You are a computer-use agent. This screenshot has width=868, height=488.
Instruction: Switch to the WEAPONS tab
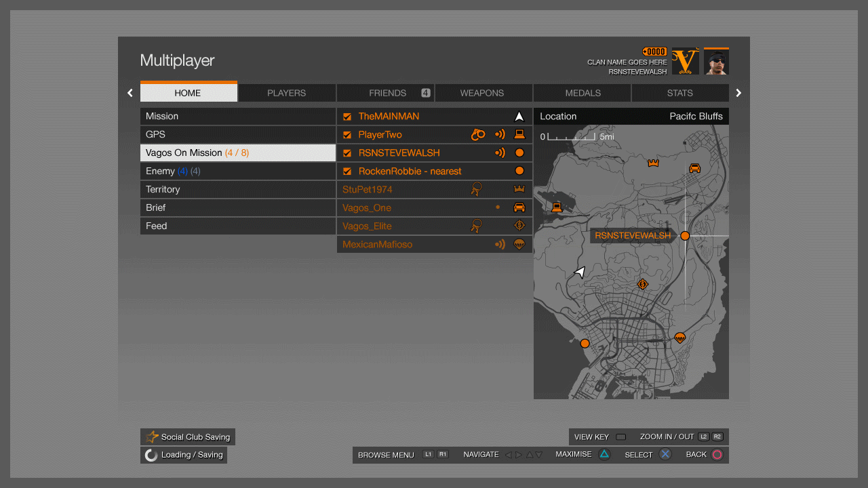coord(482,93)
